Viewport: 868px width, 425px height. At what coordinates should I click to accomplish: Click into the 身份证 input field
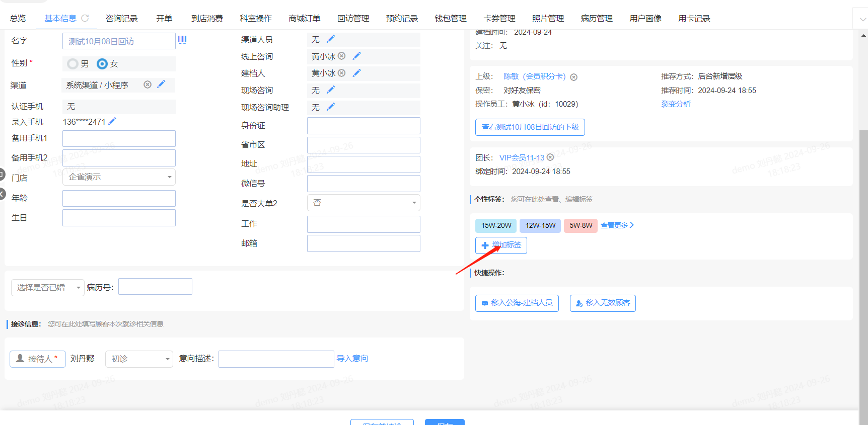click(x=364, y=126)
